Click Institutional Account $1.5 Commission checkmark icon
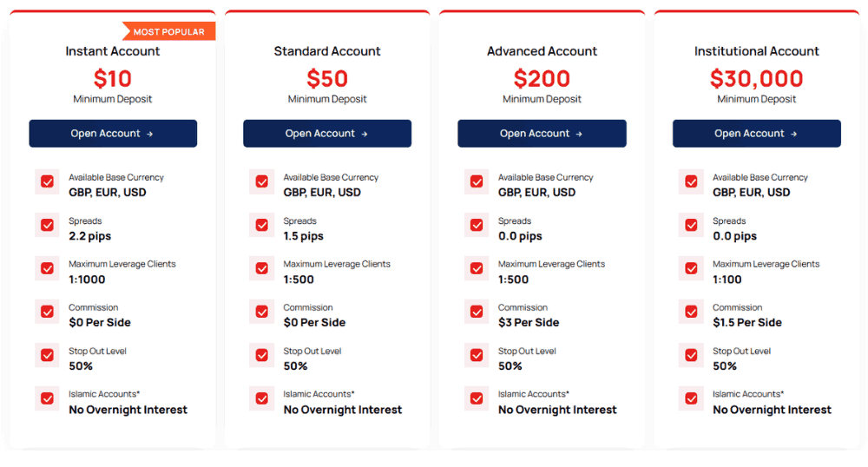This screenshot has width=868, height=467. [691, 312]
